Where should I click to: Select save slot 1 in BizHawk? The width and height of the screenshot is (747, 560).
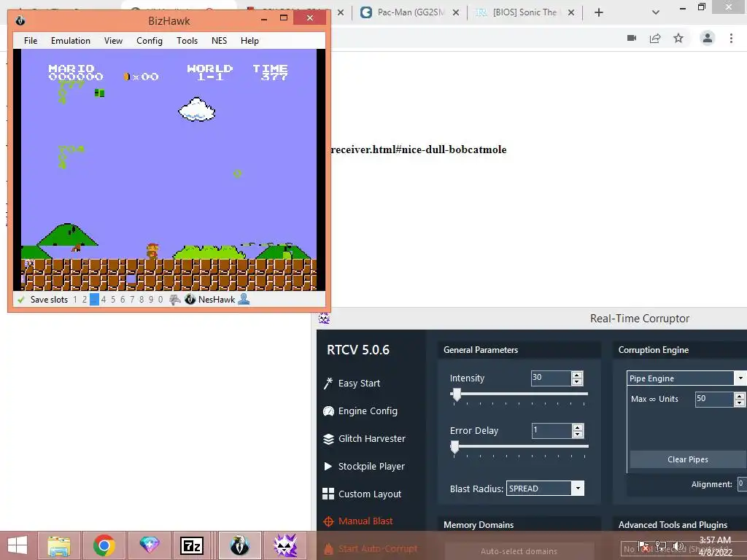(75, 300)
